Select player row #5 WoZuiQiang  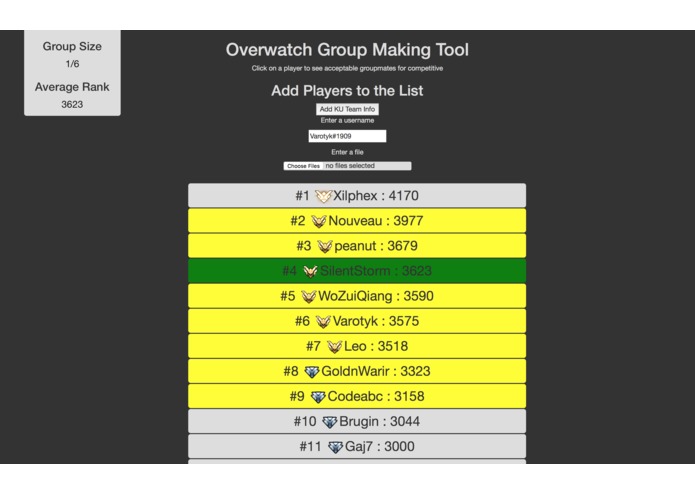[x=357, y=296]
